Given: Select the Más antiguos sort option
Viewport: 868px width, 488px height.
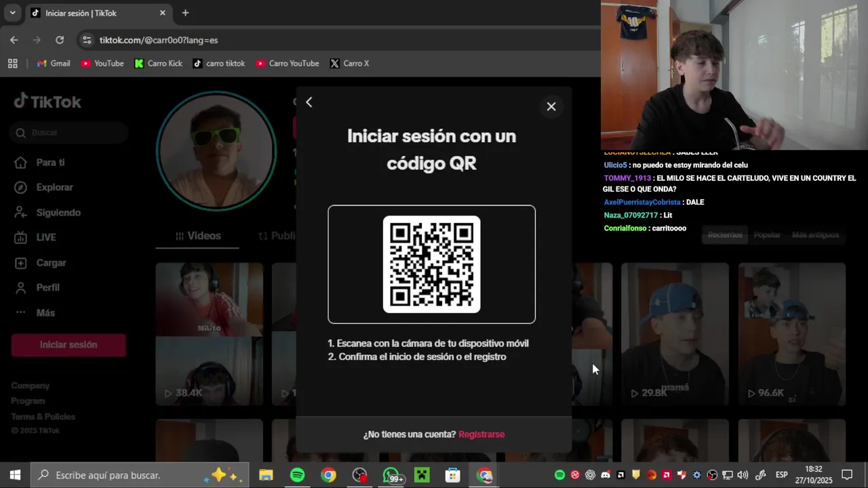Looking at the screenshot, I should click(x=815, y=235).
